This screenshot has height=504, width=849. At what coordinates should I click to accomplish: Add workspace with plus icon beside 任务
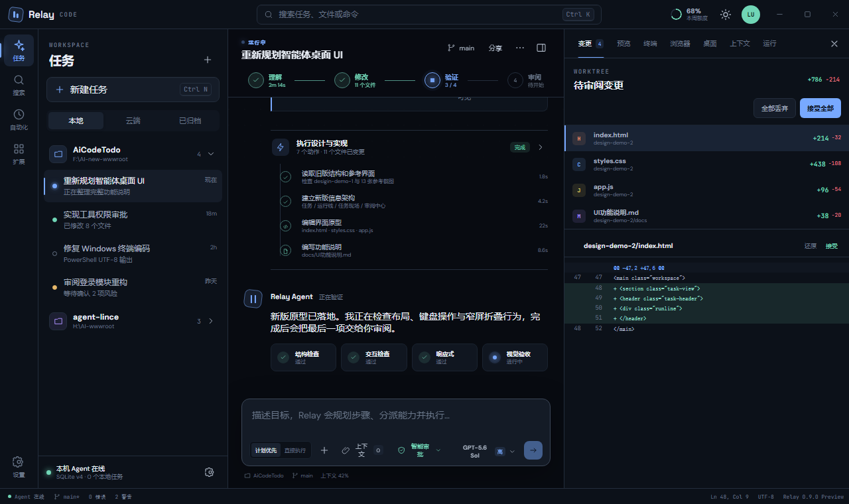point(208,60)
